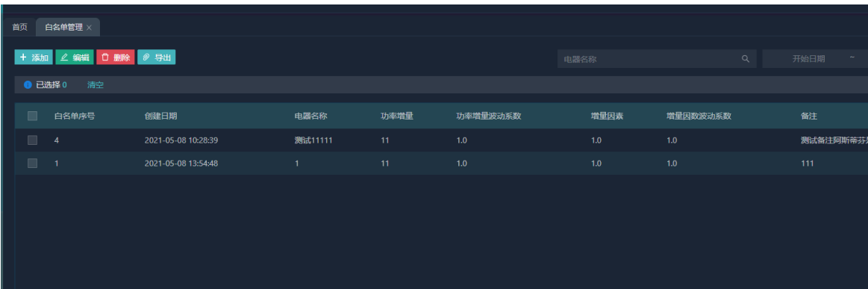Click the 备注 cell showing 111

coord(807,164)
